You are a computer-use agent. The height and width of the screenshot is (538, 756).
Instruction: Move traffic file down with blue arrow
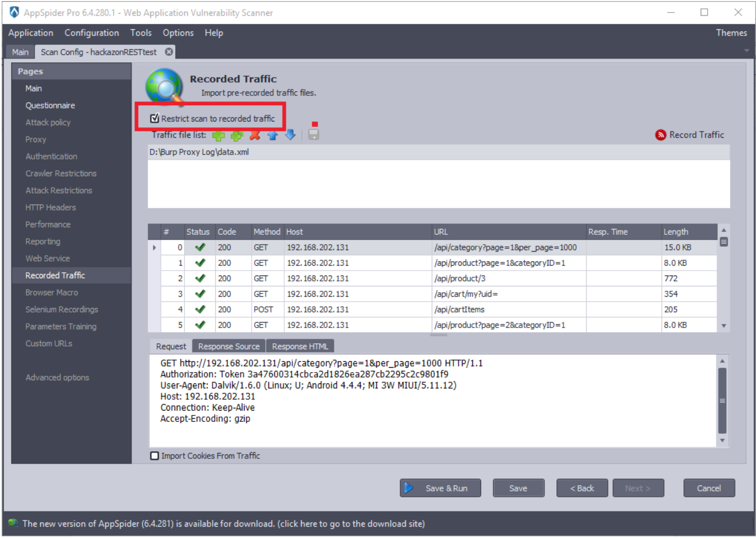tap(291, 134)
